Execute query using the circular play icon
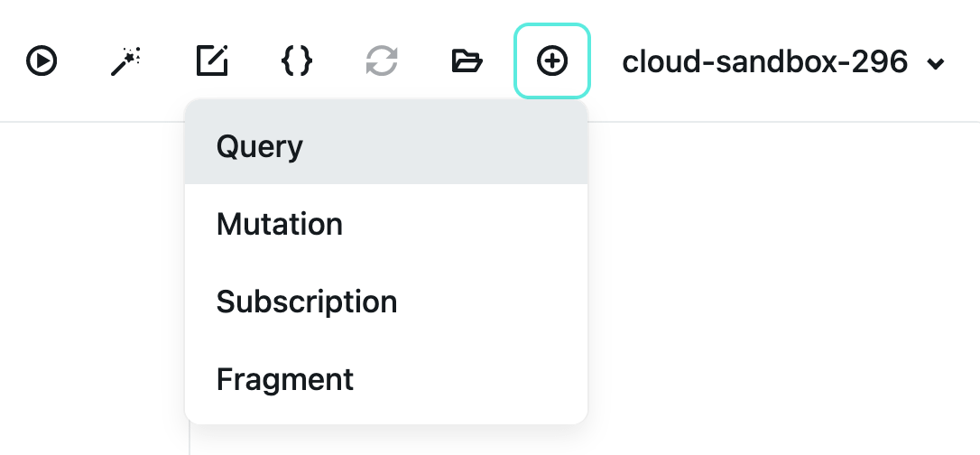 pos(42,61)
